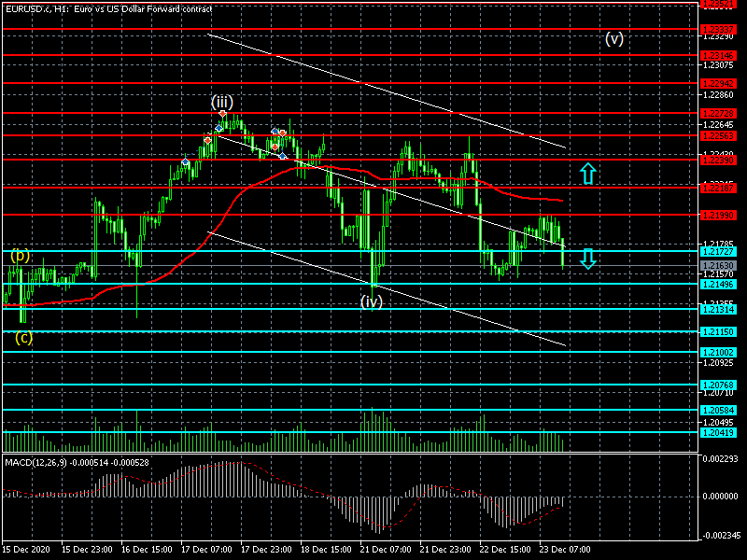
Task: Click the red 1.22728 price level tag
Action: point(718,113)
